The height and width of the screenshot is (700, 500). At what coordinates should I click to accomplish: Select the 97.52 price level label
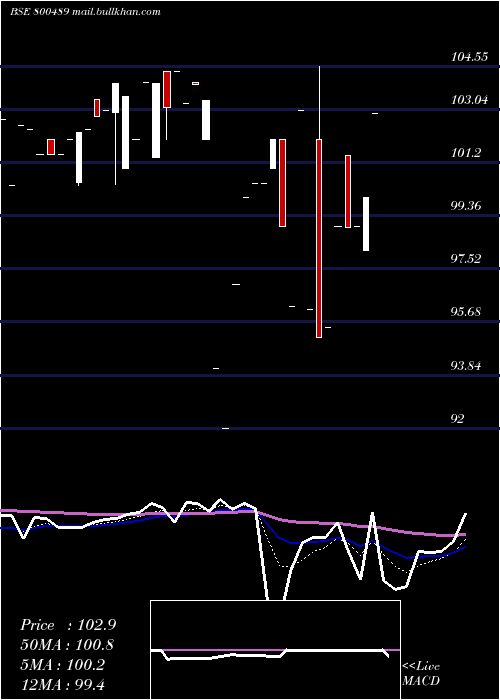(466, 258)
